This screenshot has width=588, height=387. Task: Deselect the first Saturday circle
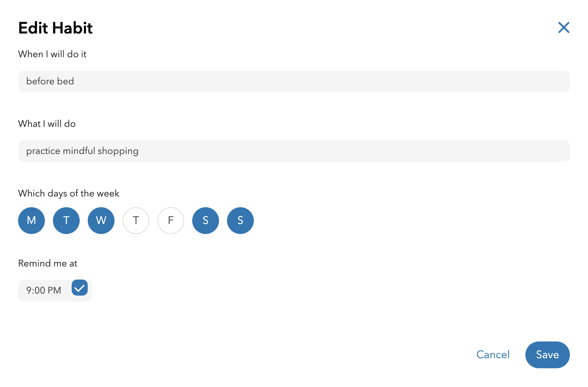[206, 220]
